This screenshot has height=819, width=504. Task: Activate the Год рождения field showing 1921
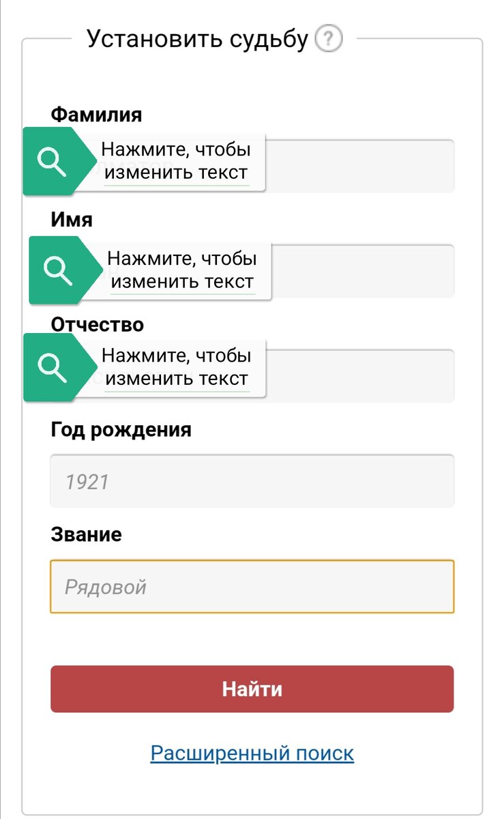click(x=252, y=481)
